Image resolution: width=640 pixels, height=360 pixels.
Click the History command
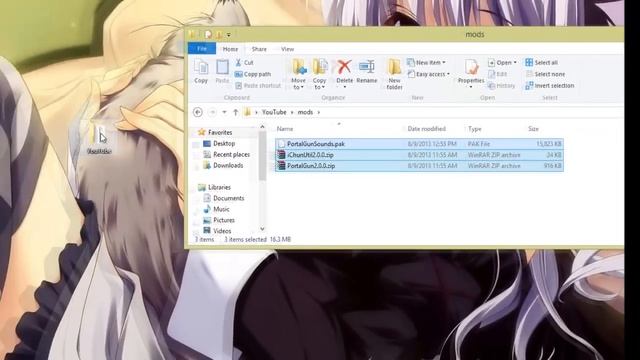tap(502, 85)
